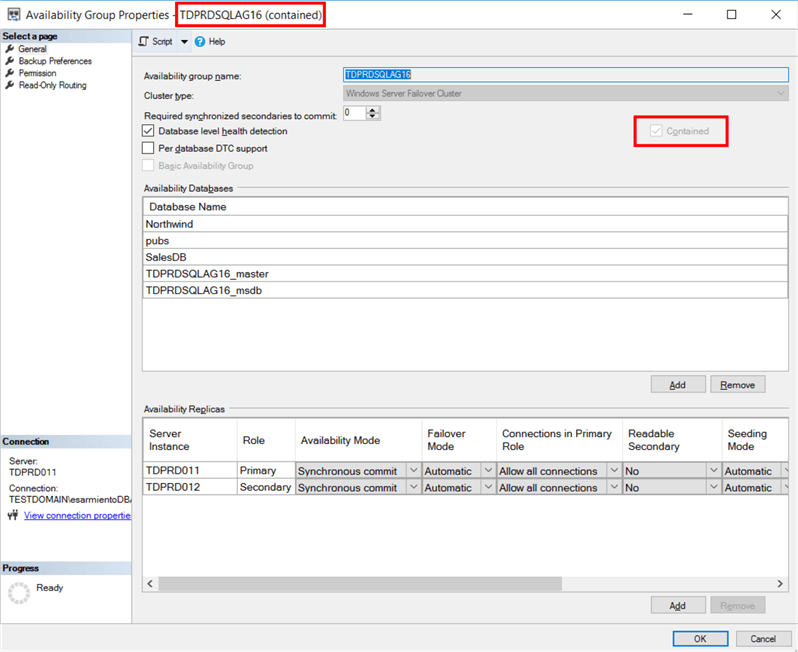Open the General page
The width and height of the screenshot is (798, 652).
tap(33, 49)
